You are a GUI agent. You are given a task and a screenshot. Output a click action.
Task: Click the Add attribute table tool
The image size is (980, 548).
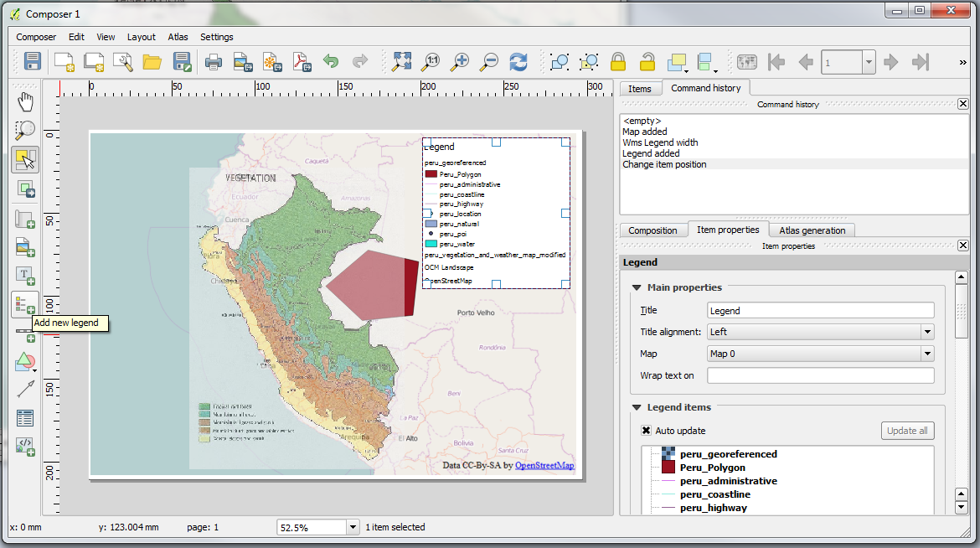click(x=25, y=417)
